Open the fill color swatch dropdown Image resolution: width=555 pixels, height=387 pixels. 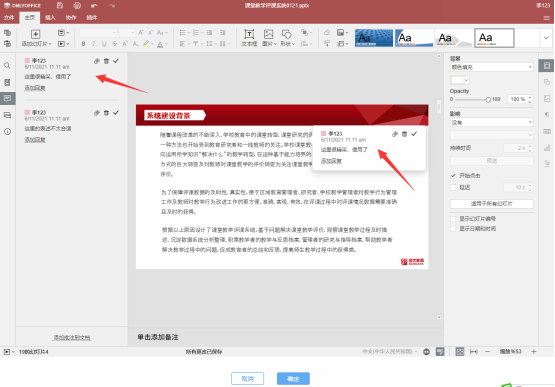(459, 80)
